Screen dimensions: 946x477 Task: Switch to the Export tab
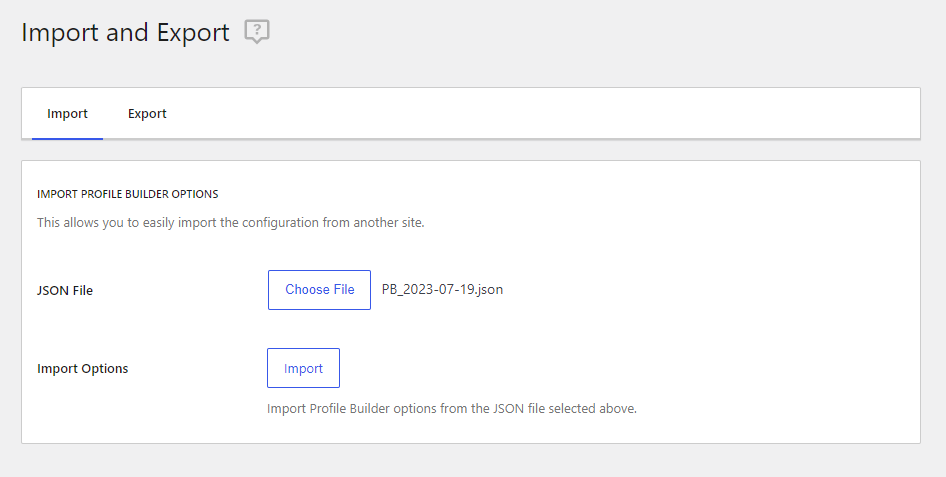(147, 113)
